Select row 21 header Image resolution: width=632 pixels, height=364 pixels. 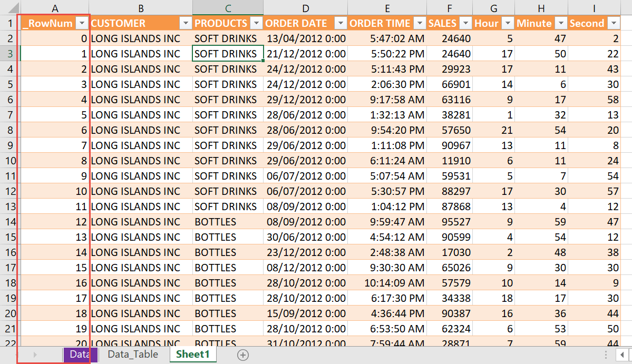[10, 329]
